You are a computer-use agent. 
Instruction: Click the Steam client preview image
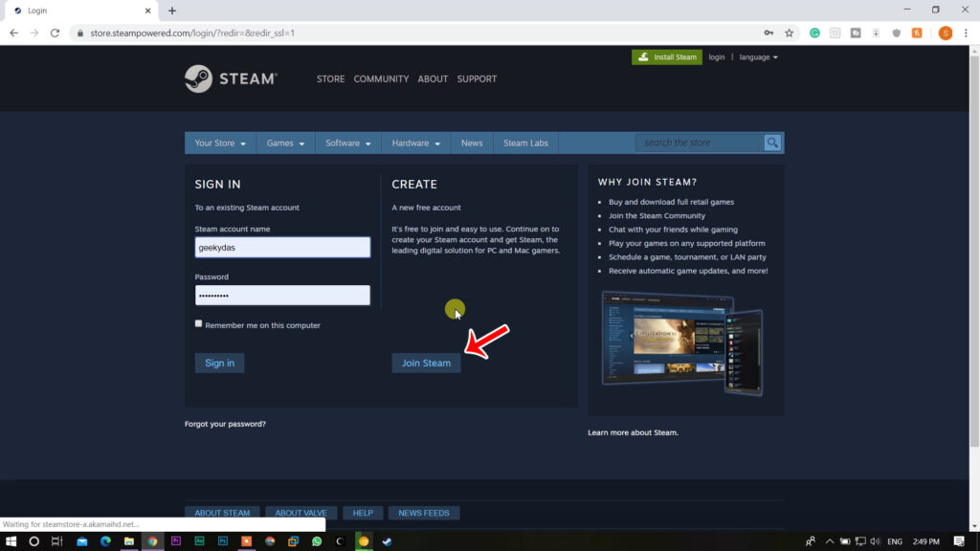click(682, 343)
